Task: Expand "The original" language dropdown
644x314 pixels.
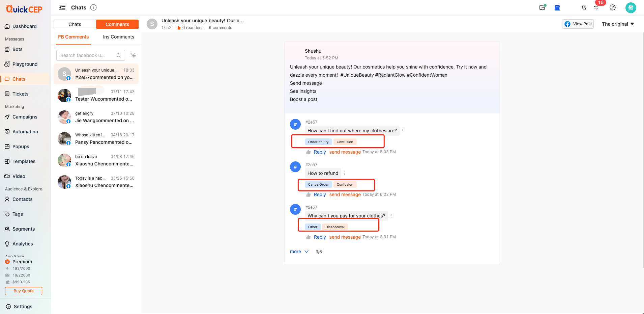Action: pos(618,24)
